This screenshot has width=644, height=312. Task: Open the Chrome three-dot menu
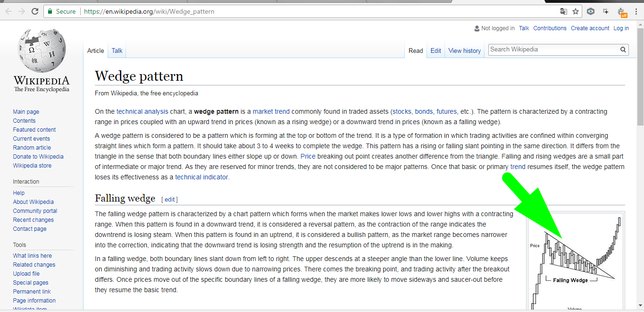click(x=636, y=11)
